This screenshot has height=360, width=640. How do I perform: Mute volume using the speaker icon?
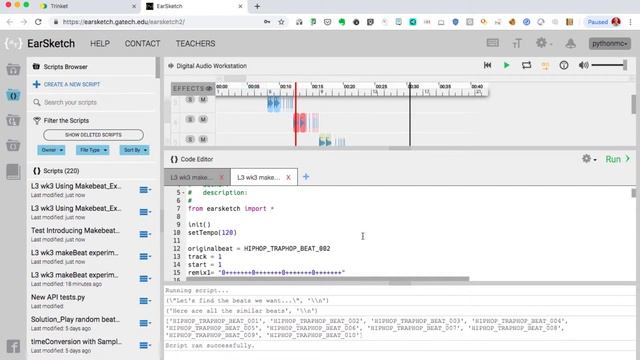pyautogui.click(x=584, y=65)
